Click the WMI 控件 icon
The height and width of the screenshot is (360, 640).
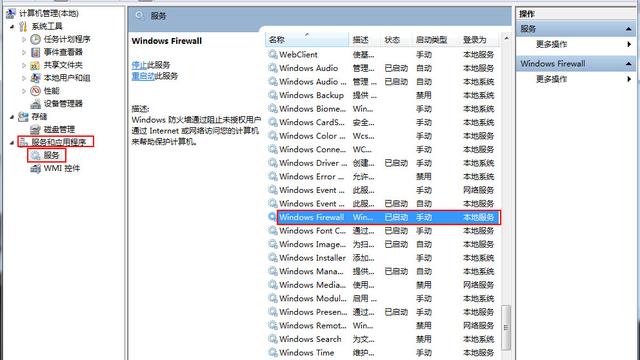click(x=36, y=168)
